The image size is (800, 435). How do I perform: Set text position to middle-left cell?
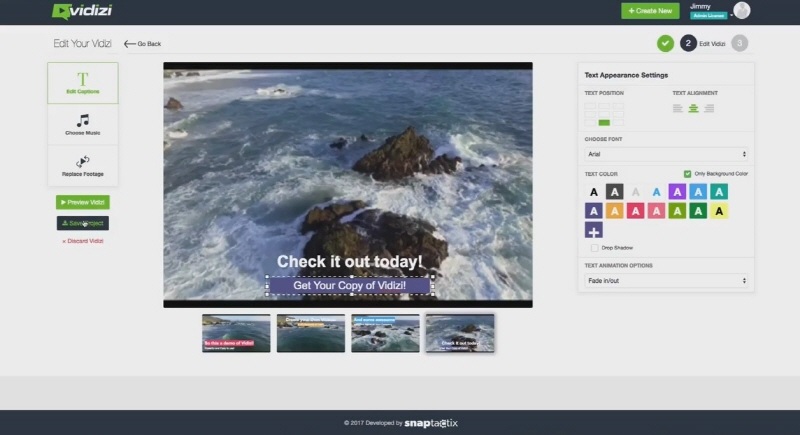point(590,114)
